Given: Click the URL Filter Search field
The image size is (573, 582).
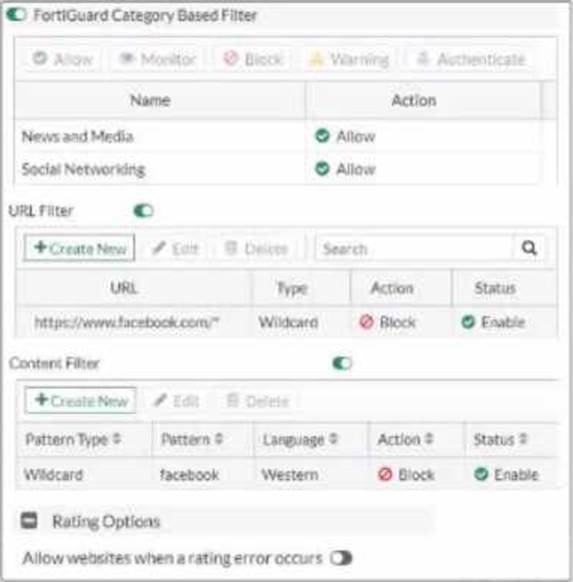Looking at the screenshot, I should click(415, 248).
